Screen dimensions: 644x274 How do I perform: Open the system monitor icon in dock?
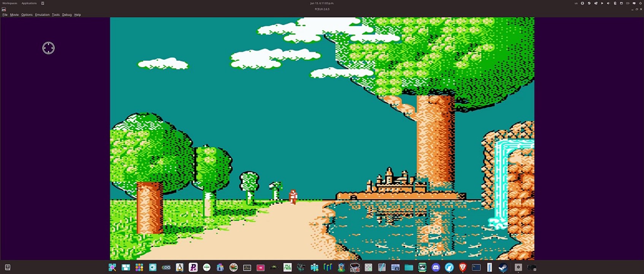tap(247, 267)
